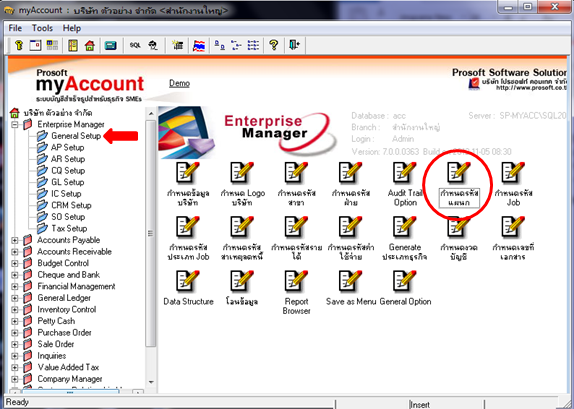The height and width of the screenshot is (409, 574).
Task: Expand the General Ledger tree node
Action: 15,298
